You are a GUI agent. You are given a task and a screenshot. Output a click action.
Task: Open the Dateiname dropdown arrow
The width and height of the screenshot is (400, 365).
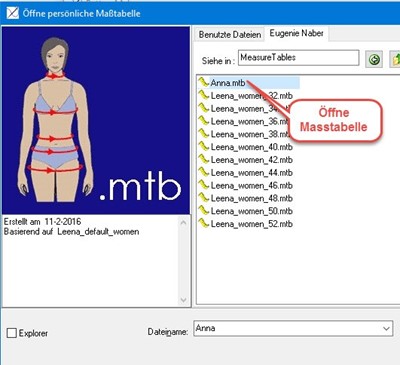(386, 328)
